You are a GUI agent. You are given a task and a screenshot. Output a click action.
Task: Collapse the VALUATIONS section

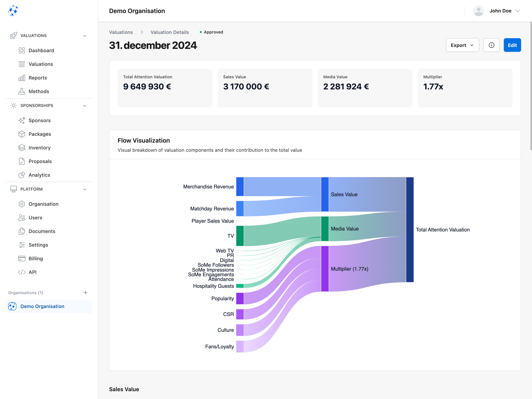pyautogui.click(x=85, y=35)
